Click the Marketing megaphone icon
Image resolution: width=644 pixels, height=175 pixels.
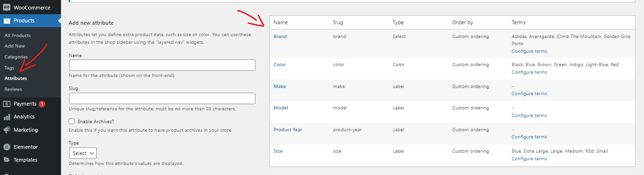click(7, 130)
